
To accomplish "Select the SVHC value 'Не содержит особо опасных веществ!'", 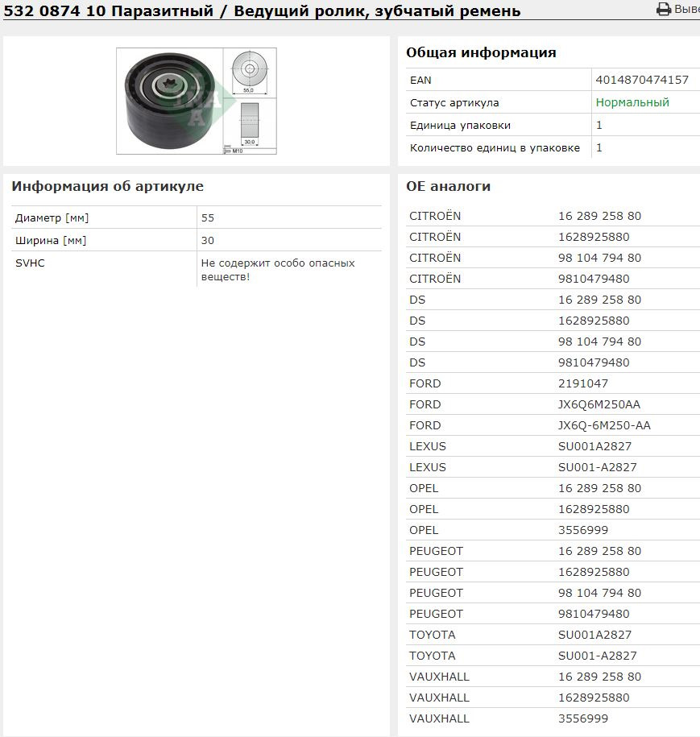I will (x=278, y=270).
